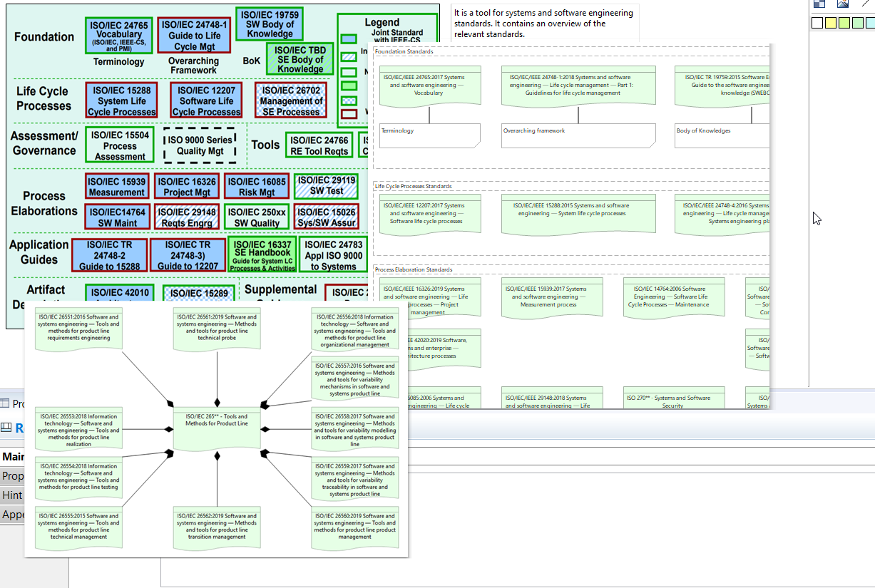
Task: Click the Appe button in the left panel
Action: [14, 514]
